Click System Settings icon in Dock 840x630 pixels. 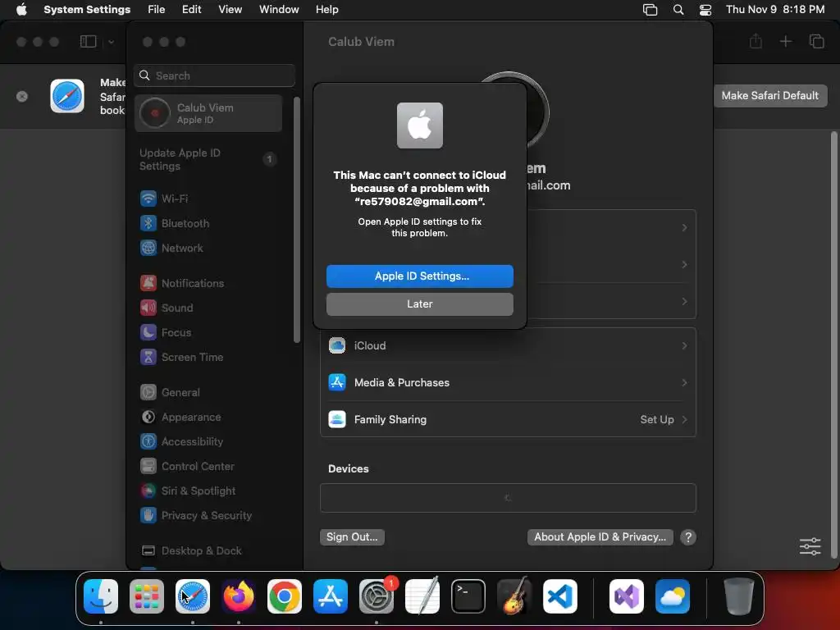[x=377, y=596]
